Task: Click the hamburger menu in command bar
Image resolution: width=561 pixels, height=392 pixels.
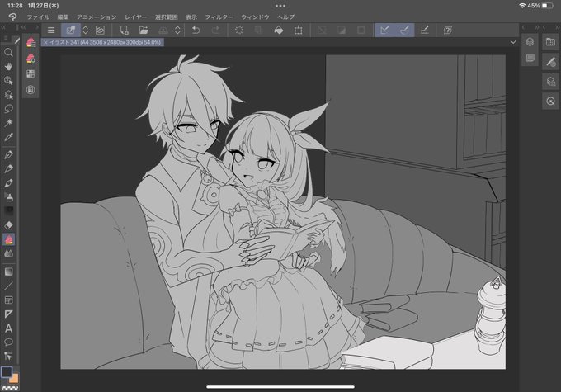Action: [51, 30]
